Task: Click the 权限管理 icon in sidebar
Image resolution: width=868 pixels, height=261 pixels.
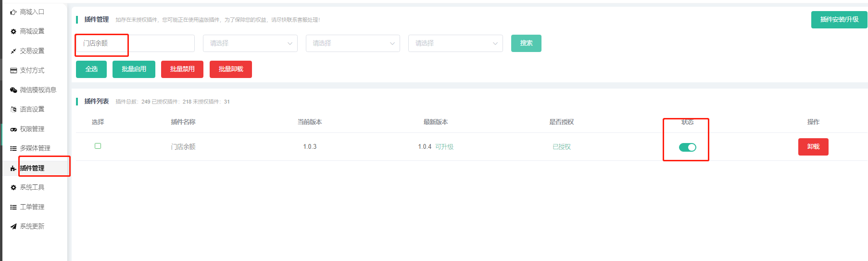Action: point(13,129)
